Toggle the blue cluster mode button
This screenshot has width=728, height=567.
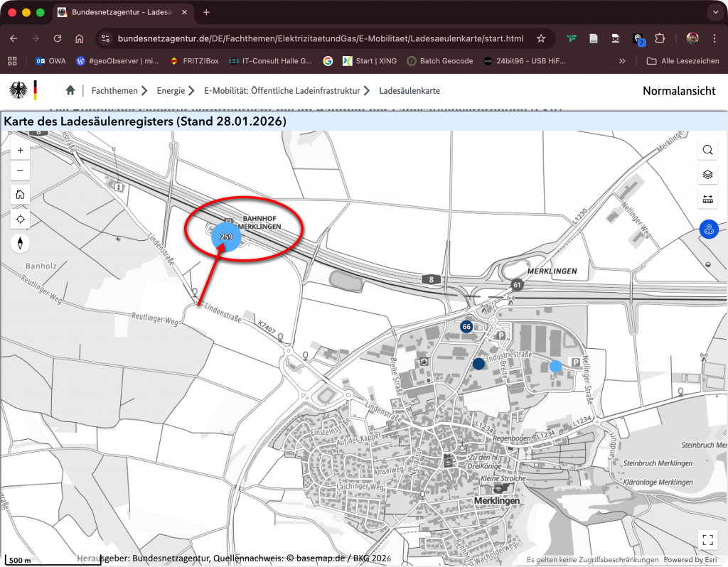[708, 229]
